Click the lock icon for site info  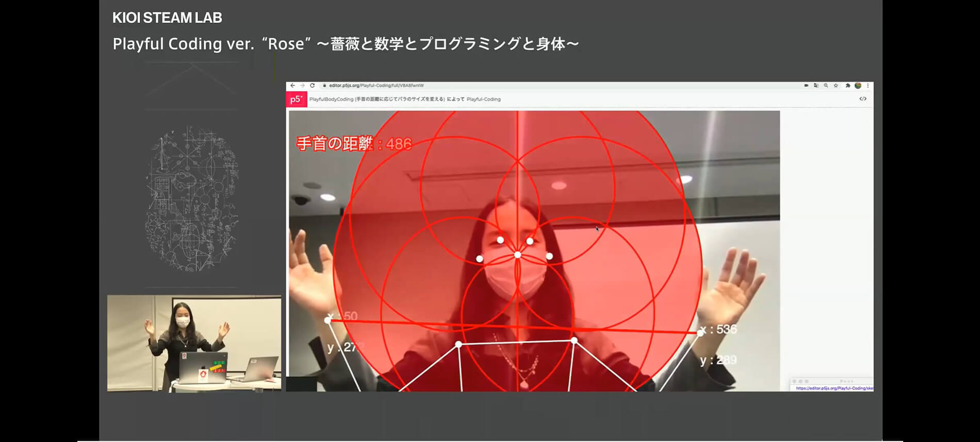(324, 86)
